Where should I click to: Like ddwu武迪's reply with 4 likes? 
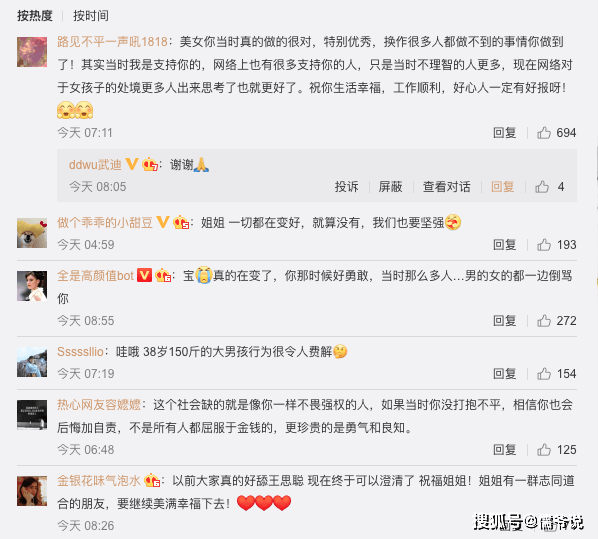point(542,187)
